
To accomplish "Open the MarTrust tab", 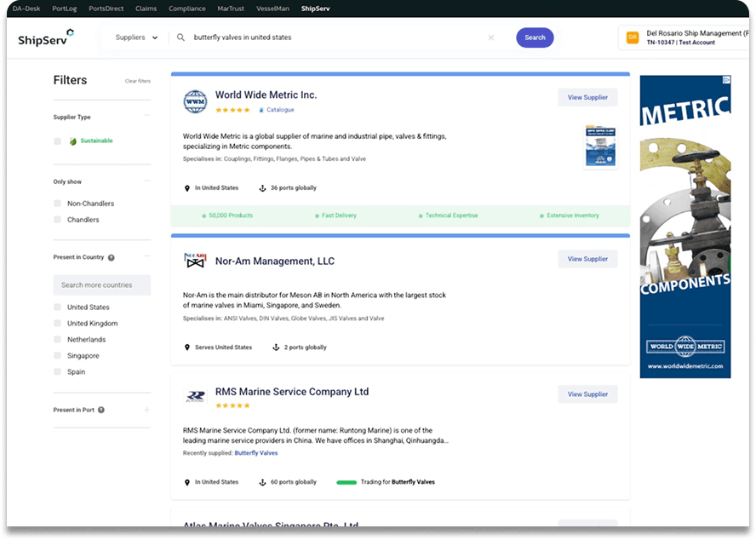I will click(x=231, y=9).
